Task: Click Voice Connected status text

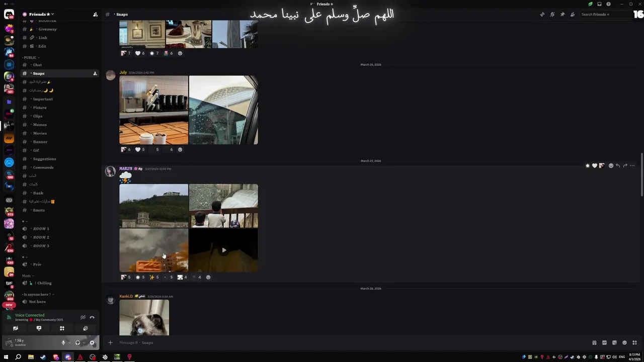Action: 30,315
